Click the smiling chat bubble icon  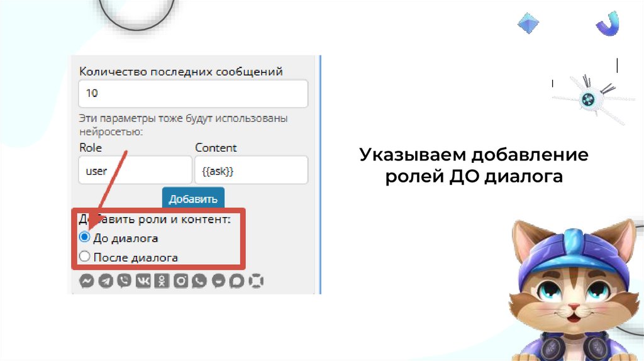(x=218, y=281)
